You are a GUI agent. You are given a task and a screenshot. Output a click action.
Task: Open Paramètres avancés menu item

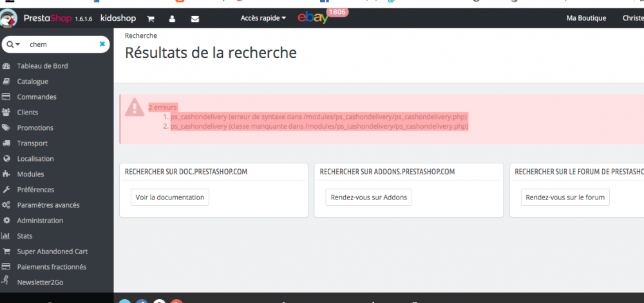[x=48, y=205]
